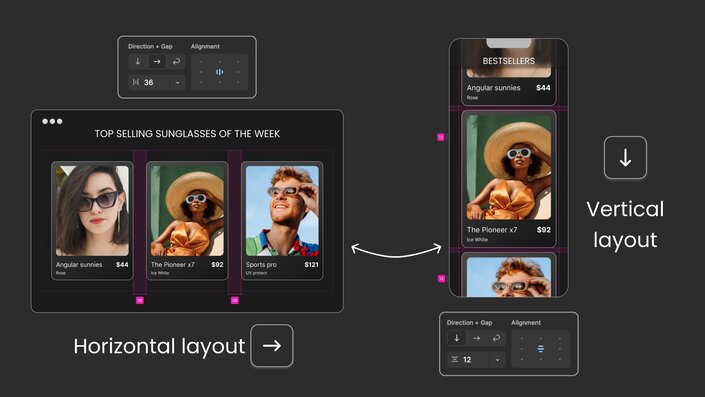The image size is (705, 397).
Task: Select horizontal direction in top Direction + Gap panel
Action: tap(157, 62)
